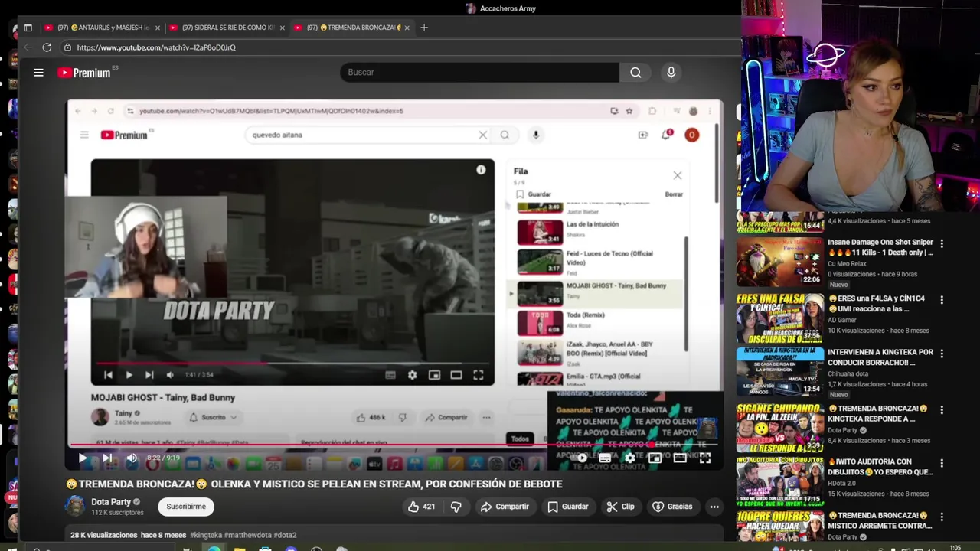Viewport: 980px width, 551px height.
Task: Switch to the SIDERAL SE RIE DE COMO tab
Action: coord(228,28)
